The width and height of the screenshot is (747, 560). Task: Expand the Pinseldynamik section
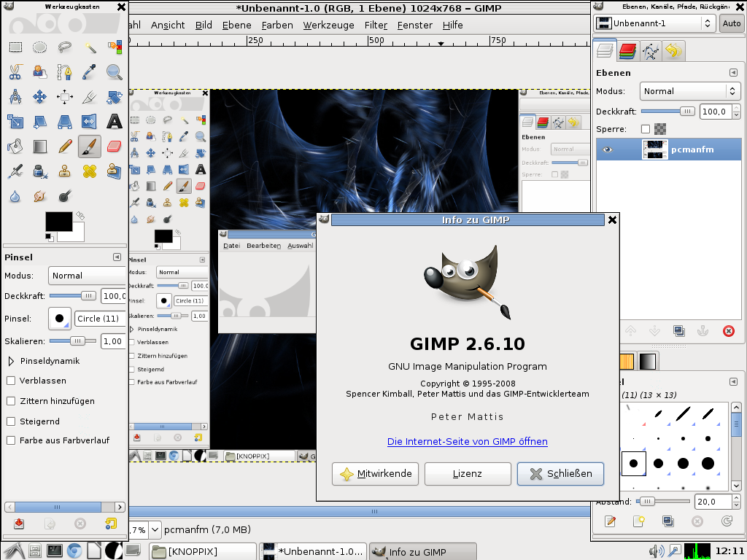(9, 361)
